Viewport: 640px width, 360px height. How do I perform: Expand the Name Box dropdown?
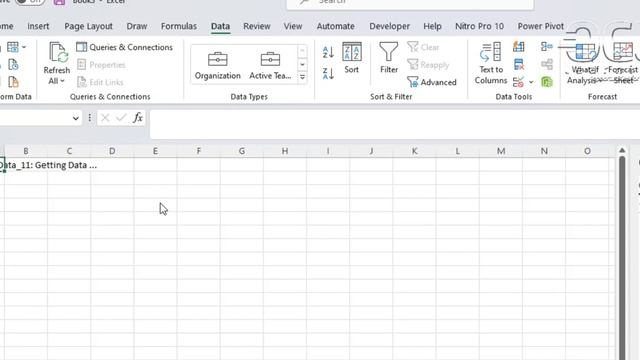(x=76, y=118)
